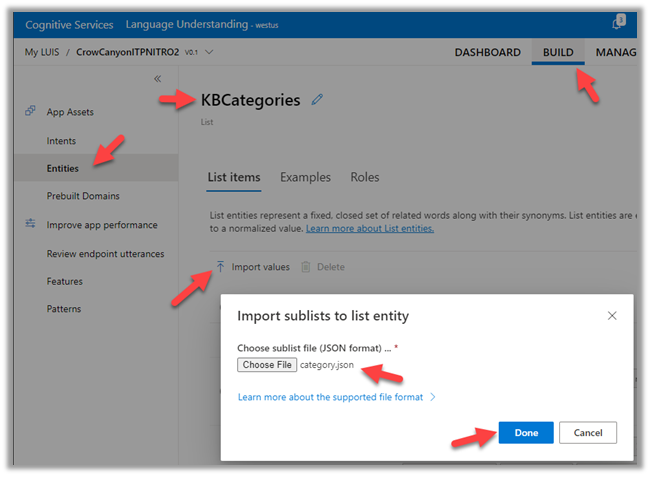Click Improve app performance section label
Screen dimensions: 650x477
pos(102,225)
